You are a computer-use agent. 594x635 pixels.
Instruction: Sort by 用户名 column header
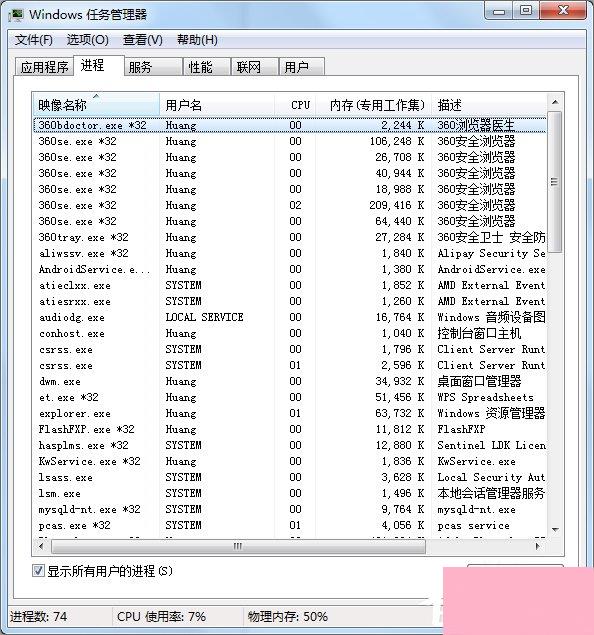[217, 105]
